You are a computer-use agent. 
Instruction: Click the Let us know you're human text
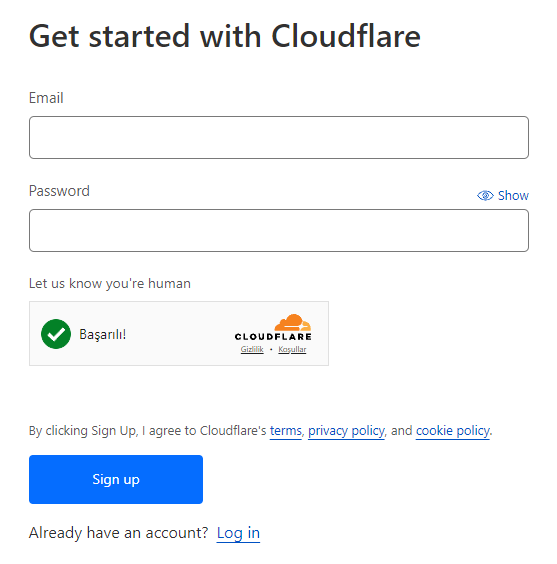point(110,283)
